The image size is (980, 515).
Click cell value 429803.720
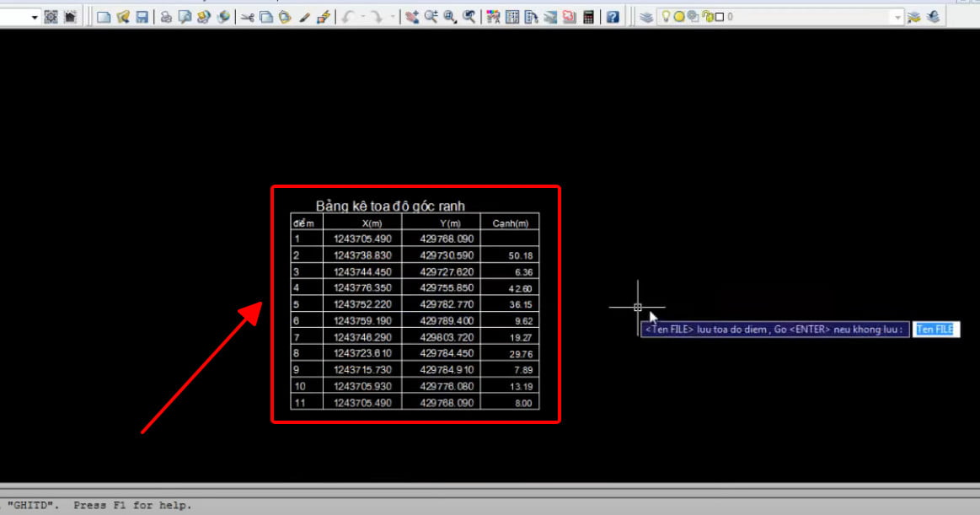tap(447, 337)
